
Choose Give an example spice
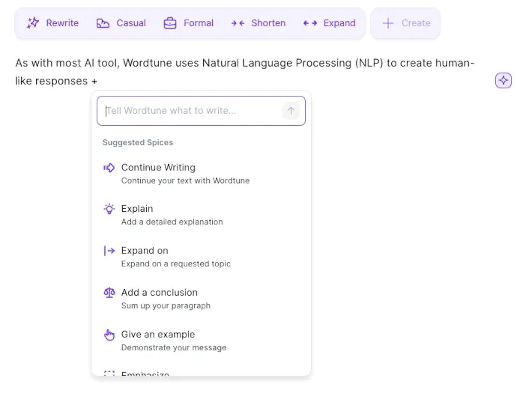pyautogui.click(x=158, y=334)
